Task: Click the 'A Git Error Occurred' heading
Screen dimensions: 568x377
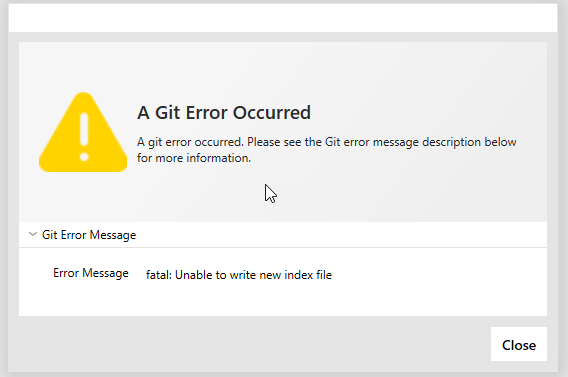Action: [x=224, y=112]
